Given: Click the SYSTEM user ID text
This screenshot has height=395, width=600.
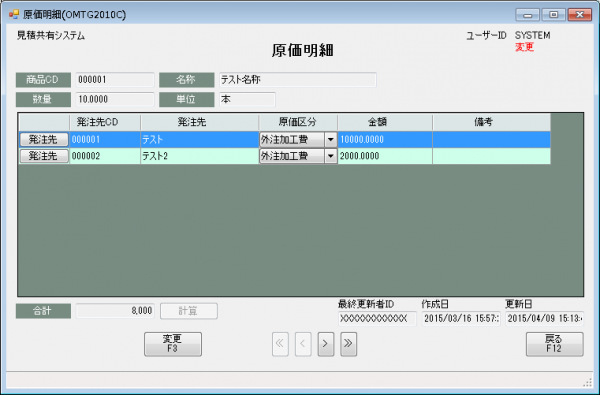Looking at the screenshot, I should click(x=532, y=36).
